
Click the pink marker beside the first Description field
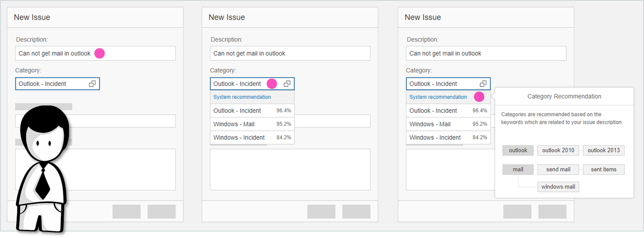click(x=99, y=54)
